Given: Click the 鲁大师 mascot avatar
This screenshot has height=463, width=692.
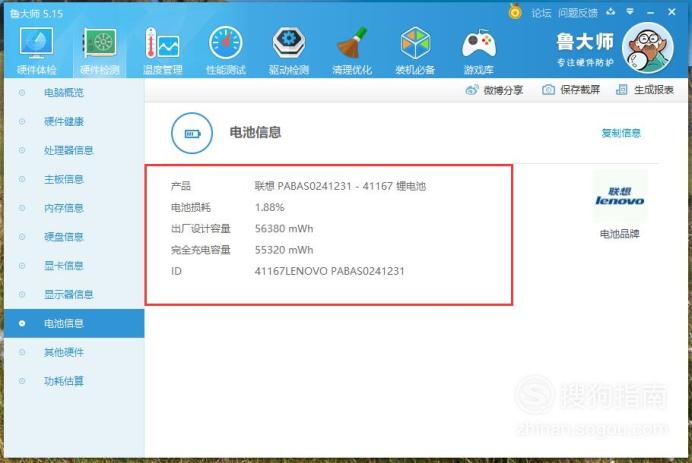Looking at the screenshot, I should tap(647, 48).
